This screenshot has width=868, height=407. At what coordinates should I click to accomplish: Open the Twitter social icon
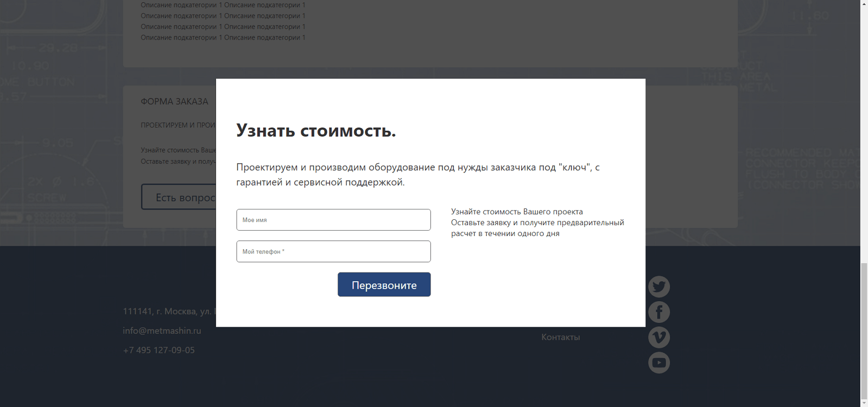click(x=659, y=287)
